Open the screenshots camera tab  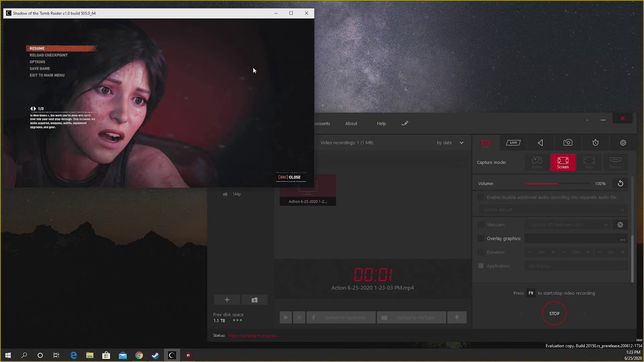click(x=568, y=143)
